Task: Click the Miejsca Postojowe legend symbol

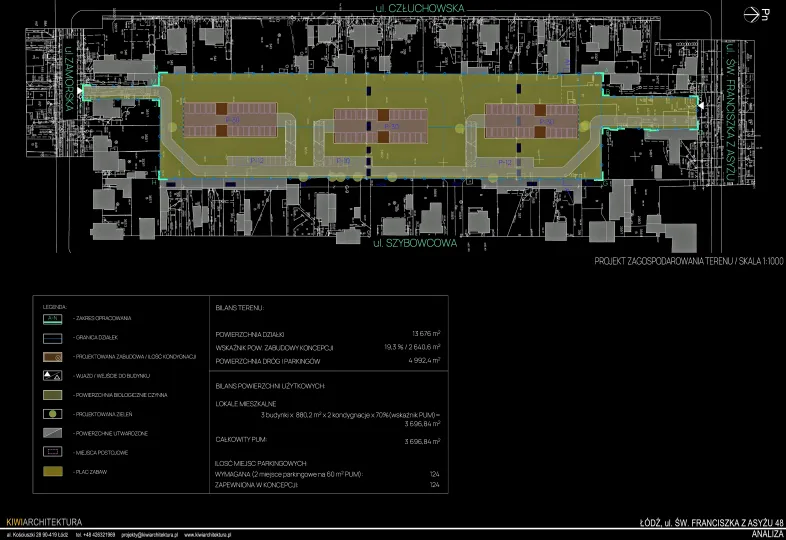Action: (56, 452)
